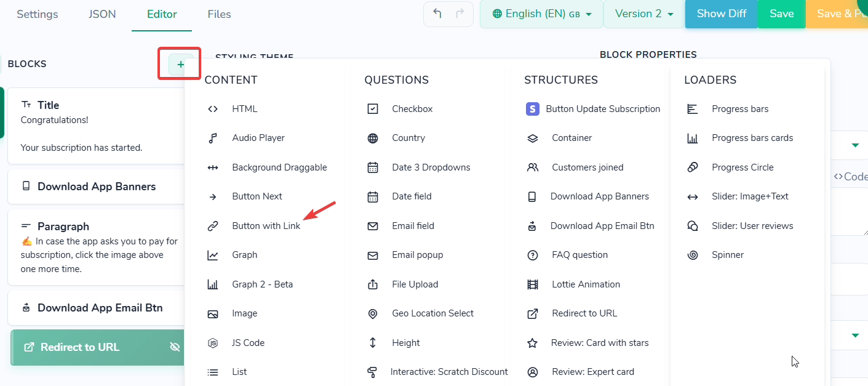Screen dimensions: 868x386
Task: Click the Button Update Subscription S icon
Action: tap(533, 109)
